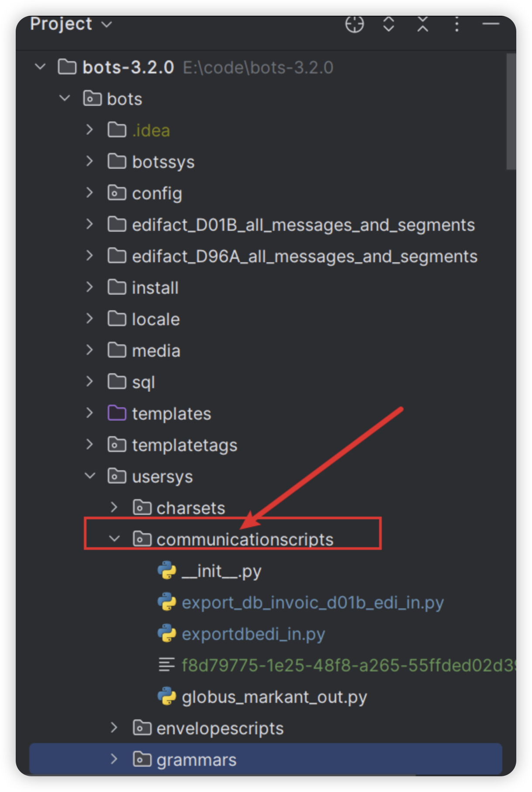Select the botssys folder
This screenshot has height=792, width=532.
tap(163, 162)
